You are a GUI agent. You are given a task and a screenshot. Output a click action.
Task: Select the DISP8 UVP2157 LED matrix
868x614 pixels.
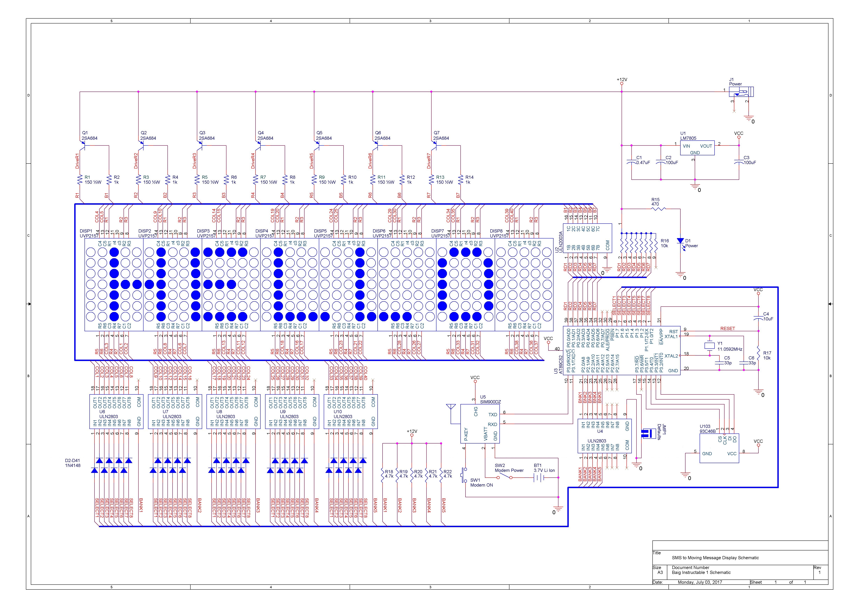[x=524, y=284]
